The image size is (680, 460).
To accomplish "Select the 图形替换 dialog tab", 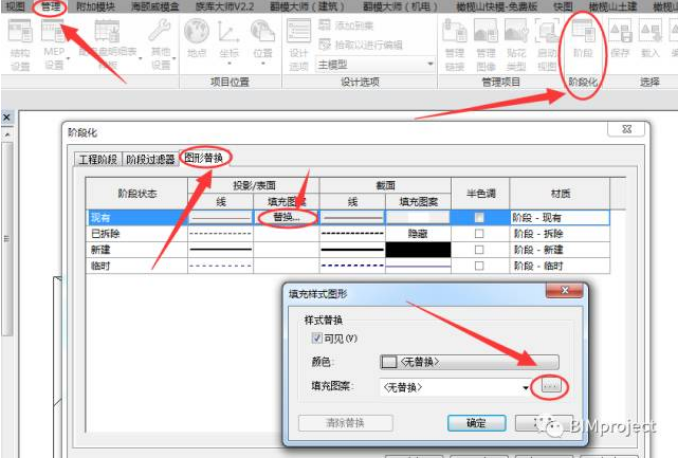I will pyautogui.click(x=203, y=157).
